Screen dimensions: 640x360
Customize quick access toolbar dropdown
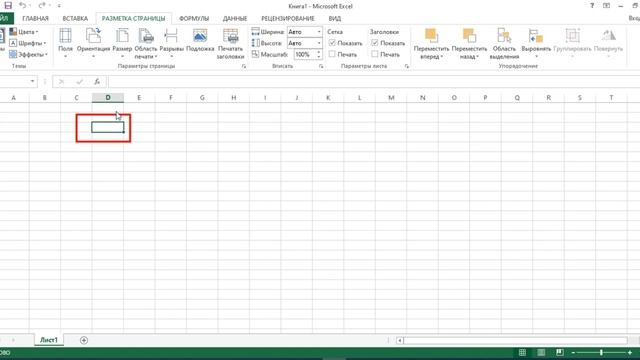[x=59, y=6]
